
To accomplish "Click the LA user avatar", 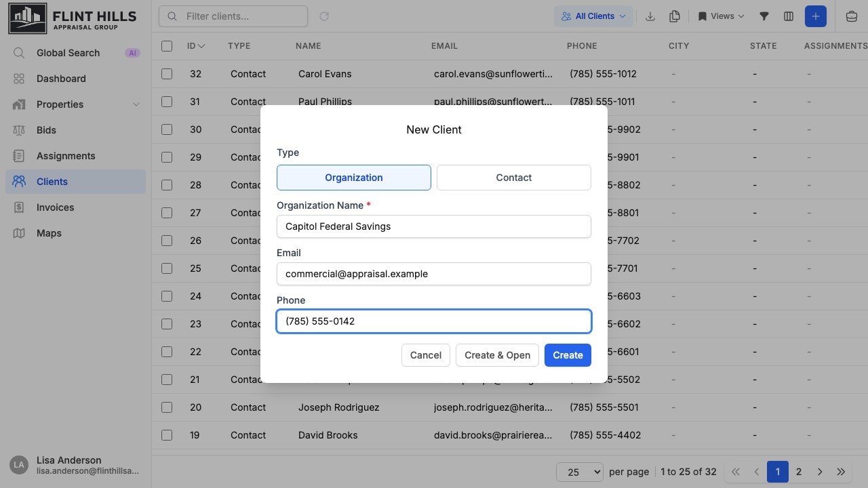I will [19, 465].
